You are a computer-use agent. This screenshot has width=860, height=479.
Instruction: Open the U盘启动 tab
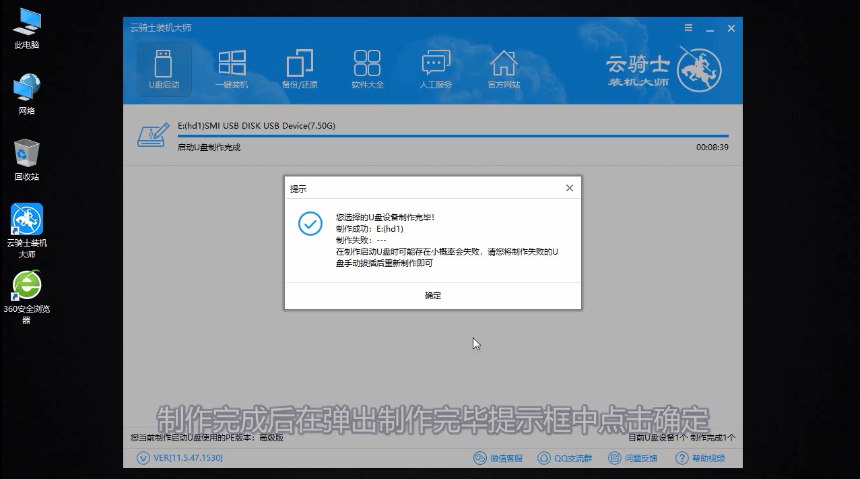164,69
